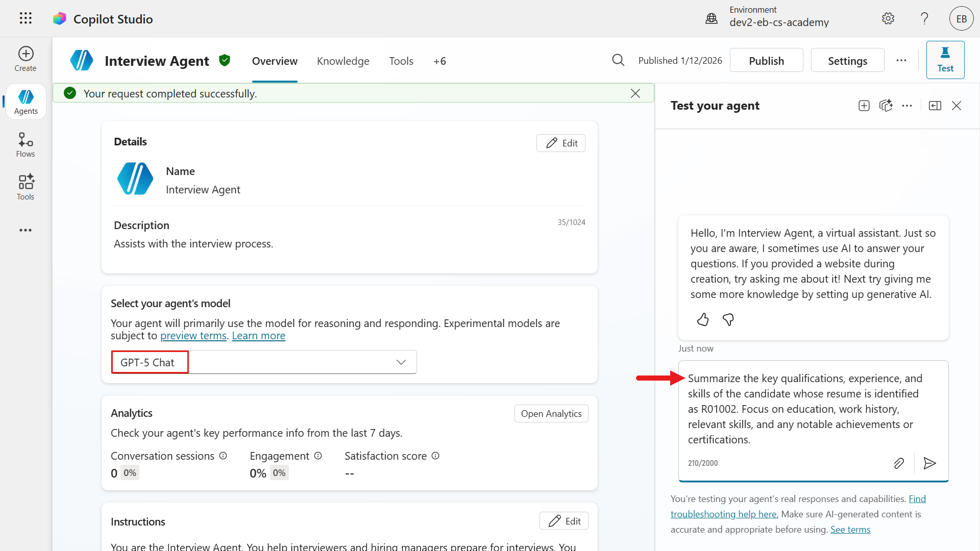Expand the +6 more tabs menu
This screenshot has height=551, width=980.
tap(439, 61)
